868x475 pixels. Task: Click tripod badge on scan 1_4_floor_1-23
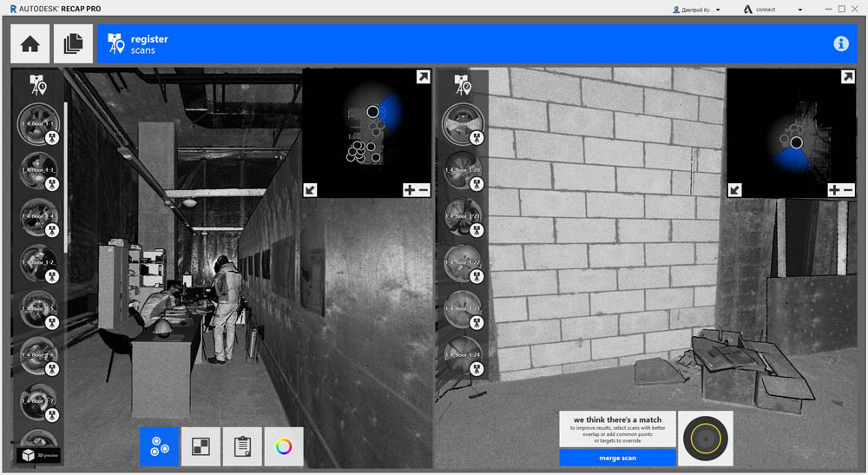click(x=477, y=322)
